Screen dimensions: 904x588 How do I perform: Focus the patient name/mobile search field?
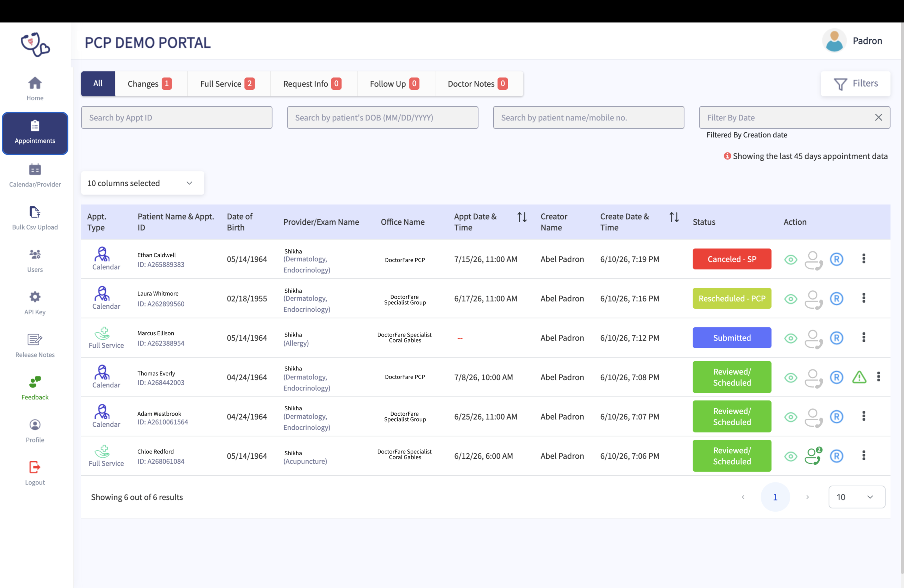pos(588,117)
